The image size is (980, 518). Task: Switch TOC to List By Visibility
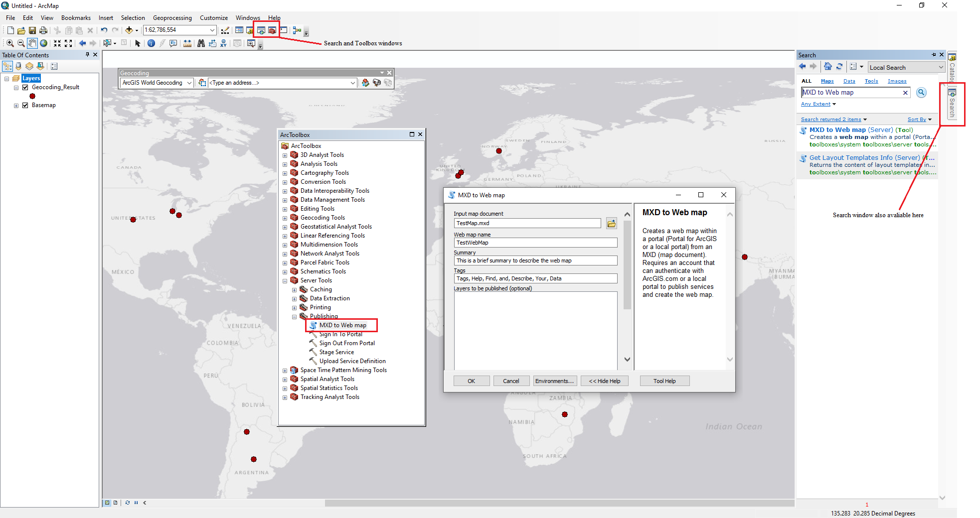click(29, 66)
